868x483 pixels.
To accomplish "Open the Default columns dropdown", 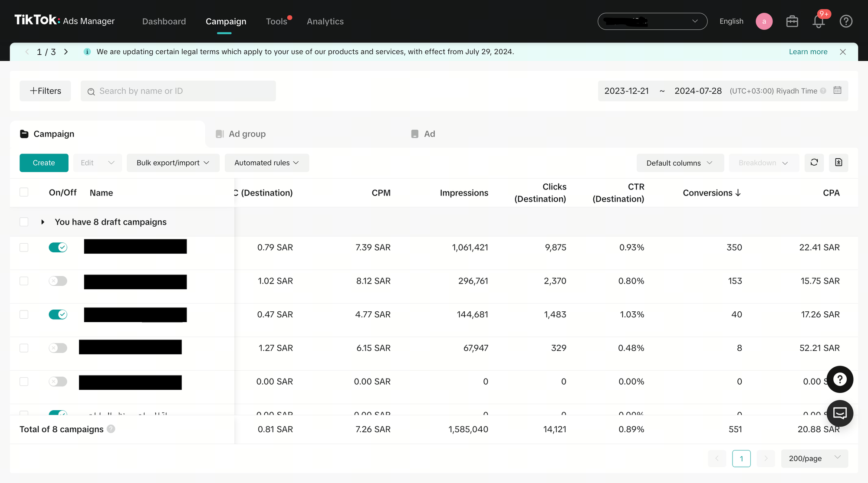I will click(x=680, y=163).
